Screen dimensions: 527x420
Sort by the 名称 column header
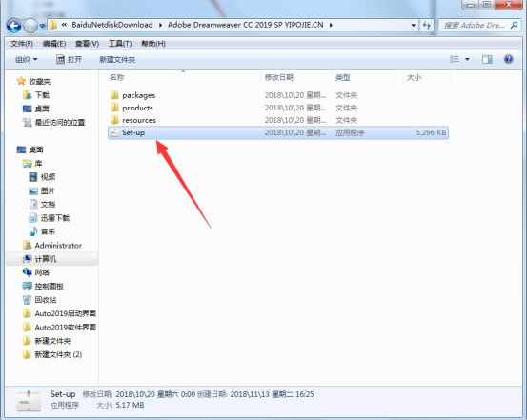(x=117, y=77)
